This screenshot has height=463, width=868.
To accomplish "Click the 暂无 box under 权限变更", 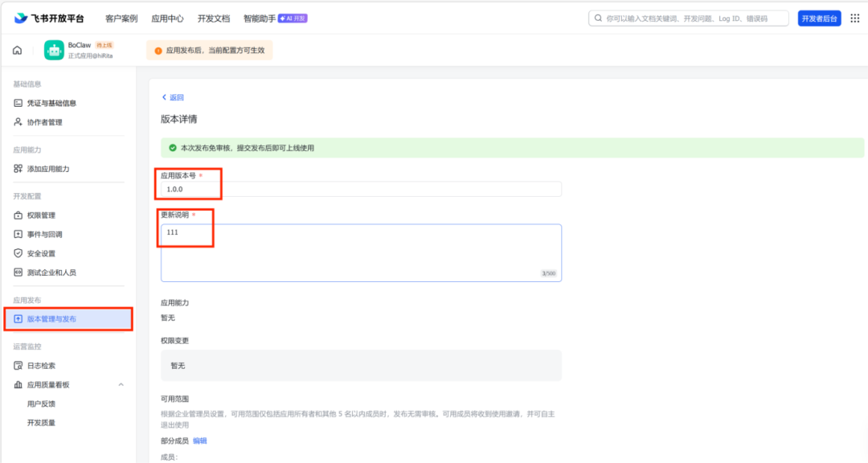I will 361,366.
